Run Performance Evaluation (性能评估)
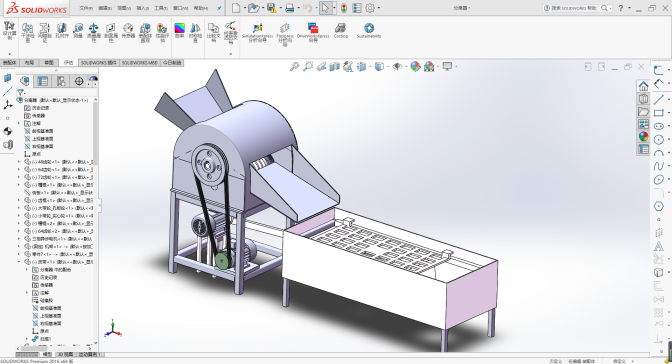 click(162, 33)
